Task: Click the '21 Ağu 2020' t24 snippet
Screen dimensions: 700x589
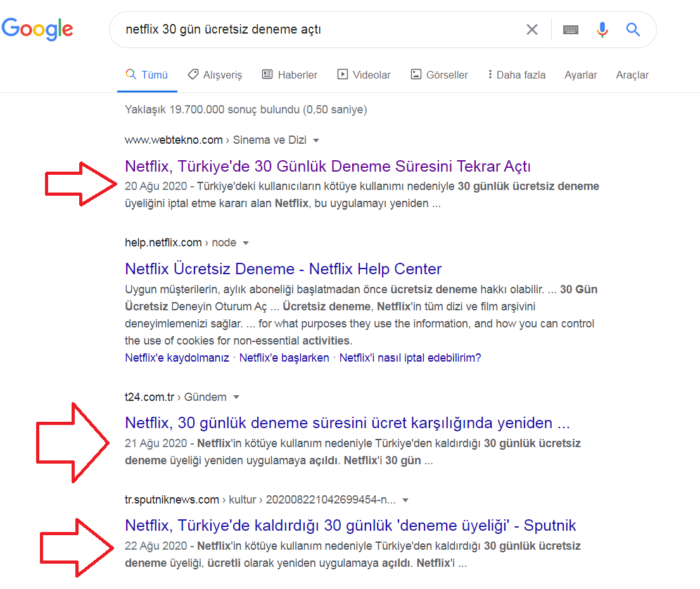Action: point(353,452)
